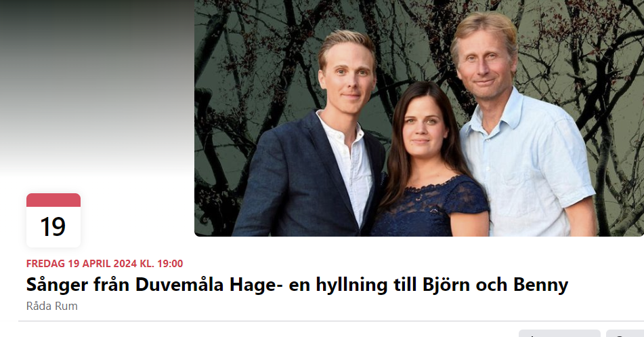Click the event title Sånger från Duvemåla Hage

(x=297, y=285)
